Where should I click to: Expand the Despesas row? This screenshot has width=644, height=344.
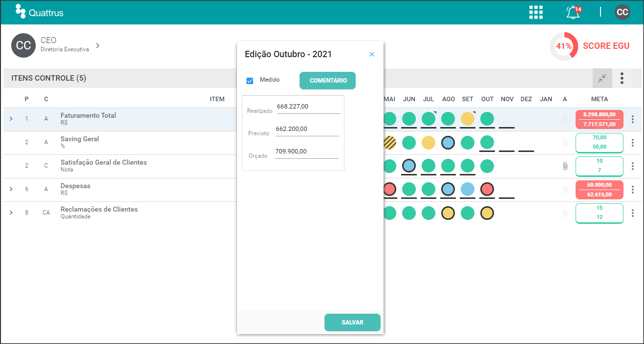coord(11,189)
